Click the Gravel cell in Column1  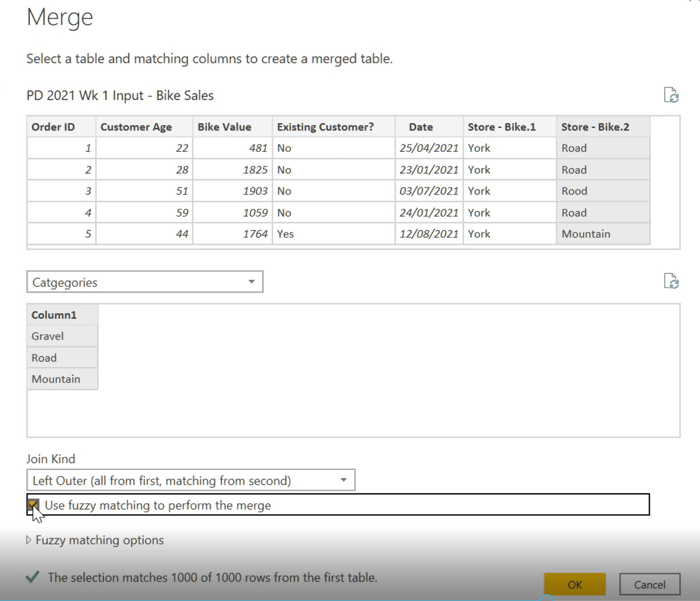point(62,336)
